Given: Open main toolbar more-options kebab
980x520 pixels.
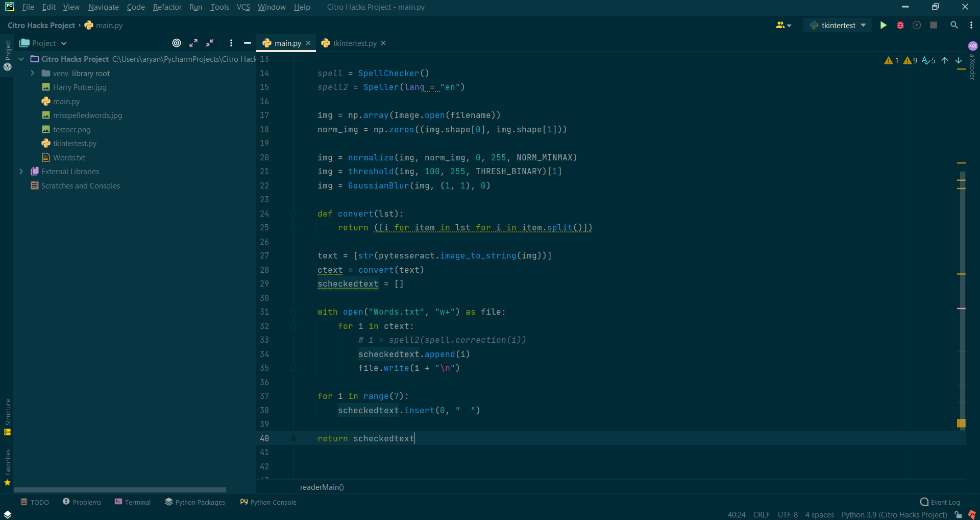Looking at the screenshot, I should (971, 25).
